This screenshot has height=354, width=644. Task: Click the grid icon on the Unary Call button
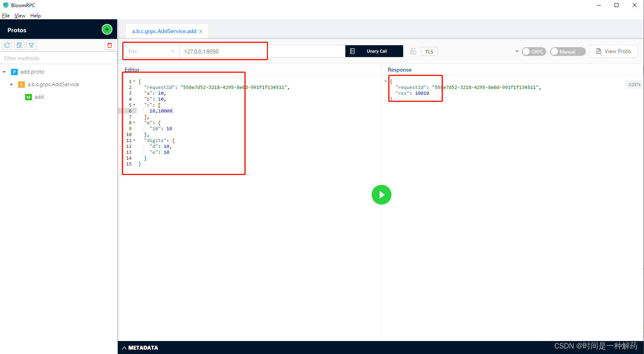click(x=352, y=51)
